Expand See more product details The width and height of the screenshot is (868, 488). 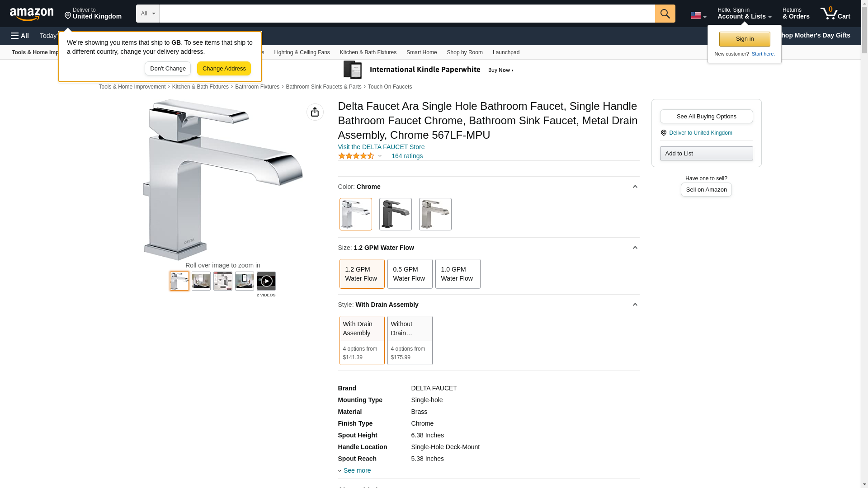[x=356, y=470]
